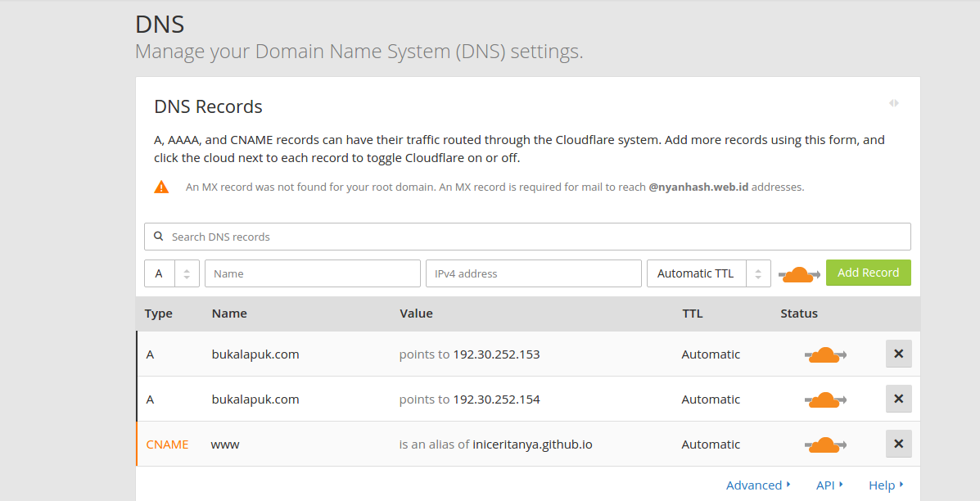The image size is (980, 501).
Task: Open the API menu at the bottom
Action: (827, 485)
